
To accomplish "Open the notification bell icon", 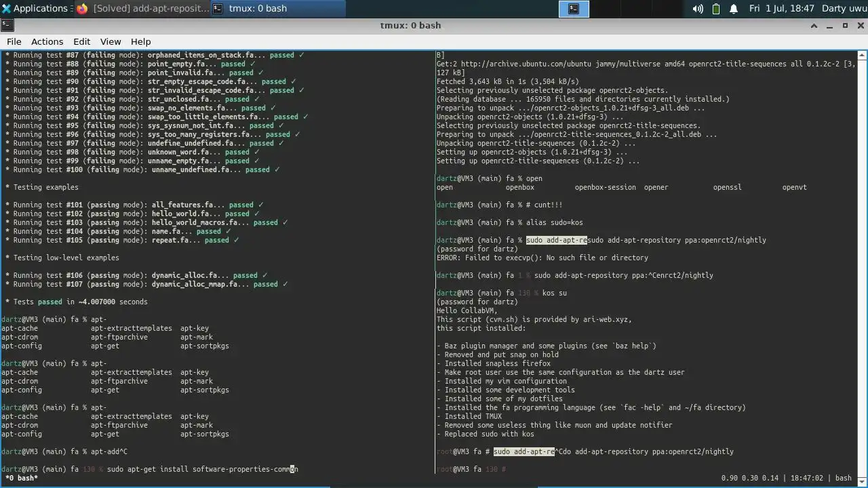I will [734, 9].
